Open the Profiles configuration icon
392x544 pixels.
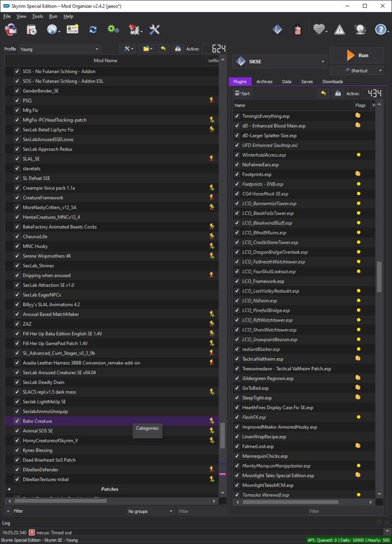(x=32, y=30)
